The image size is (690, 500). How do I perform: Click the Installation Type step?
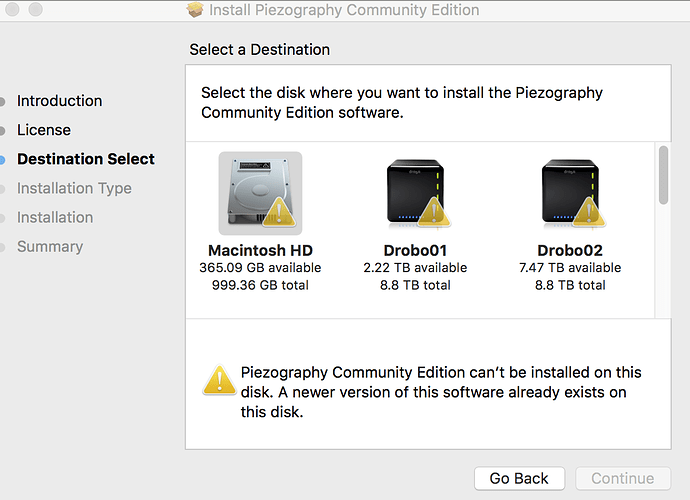click(x=74, y=188)
